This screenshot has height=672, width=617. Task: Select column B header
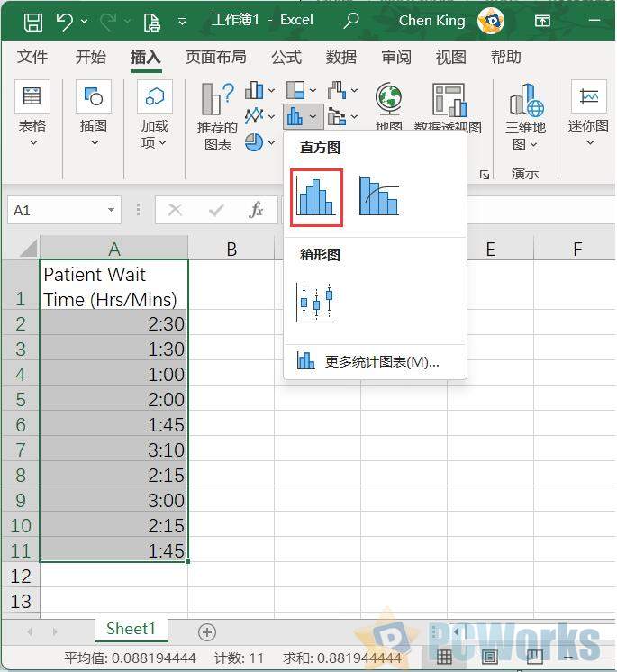(x=231, y=249)
